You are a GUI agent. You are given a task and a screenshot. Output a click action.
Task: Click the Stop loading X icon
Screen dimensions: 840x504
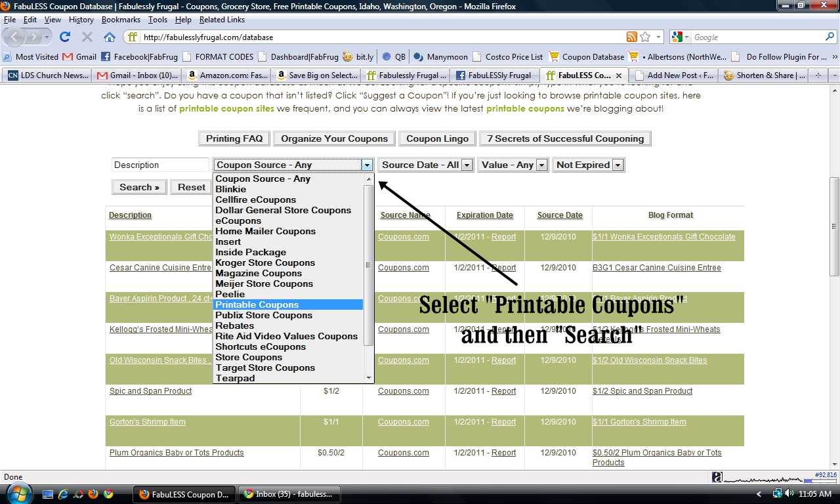click(x=87, y=37)
